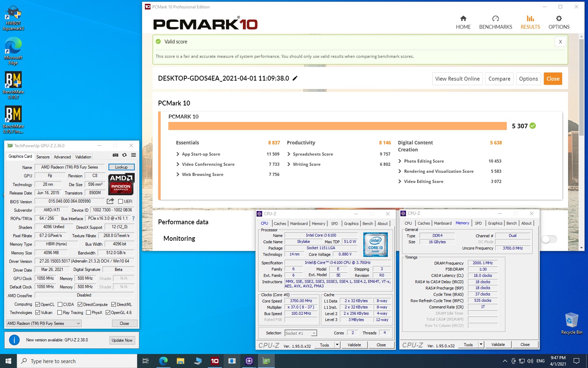Toggle the CUDA checkbox

click(x=60, y=304)
